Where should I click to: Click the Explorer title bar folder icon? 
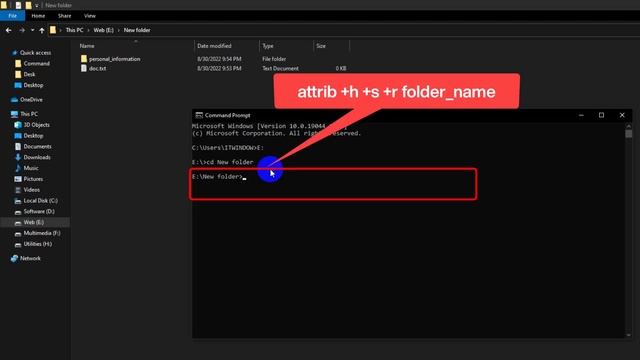[x=4, y=5]
